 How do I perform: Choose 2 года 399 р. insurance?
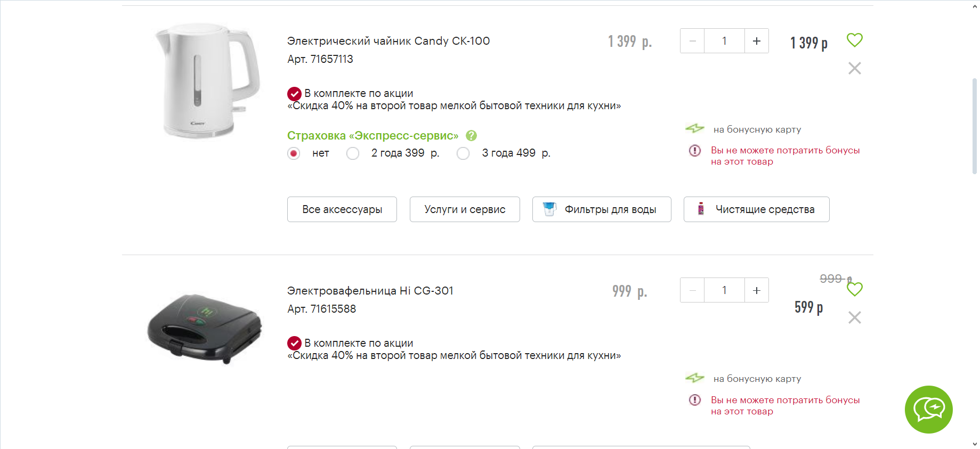click(x=353, y=153)
